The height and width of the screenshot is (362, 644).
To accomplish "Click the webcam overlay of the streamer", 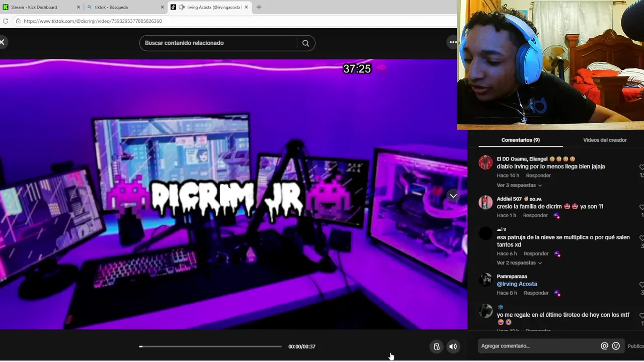I will pyautogui.click(x=550, y=65).
